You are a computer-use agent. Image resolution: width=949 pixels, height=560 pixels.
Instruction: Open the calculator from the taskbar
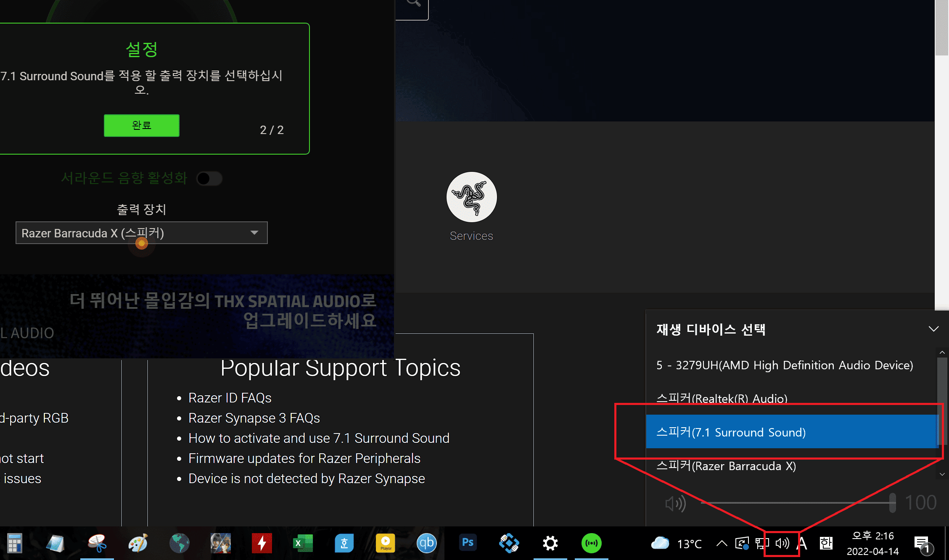point(15,543)
